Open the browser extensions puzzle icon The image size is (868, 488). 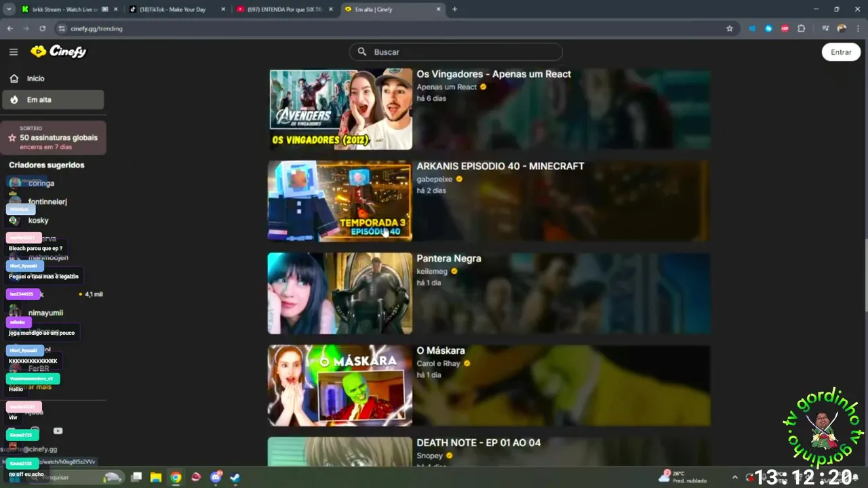click(x=802, y=28)
